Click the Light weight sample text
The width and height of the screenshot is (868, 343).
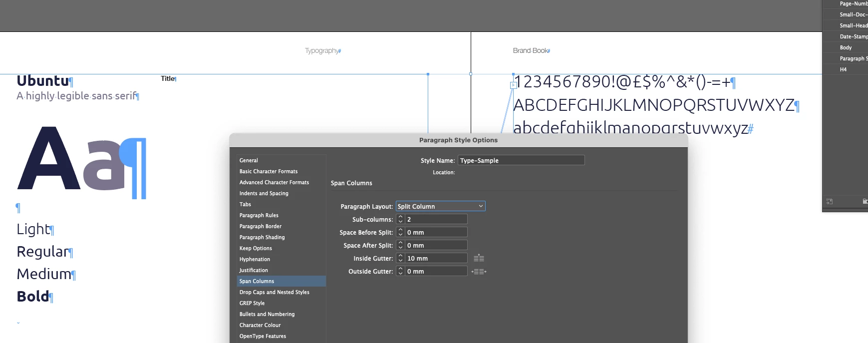tap(33, 229)
